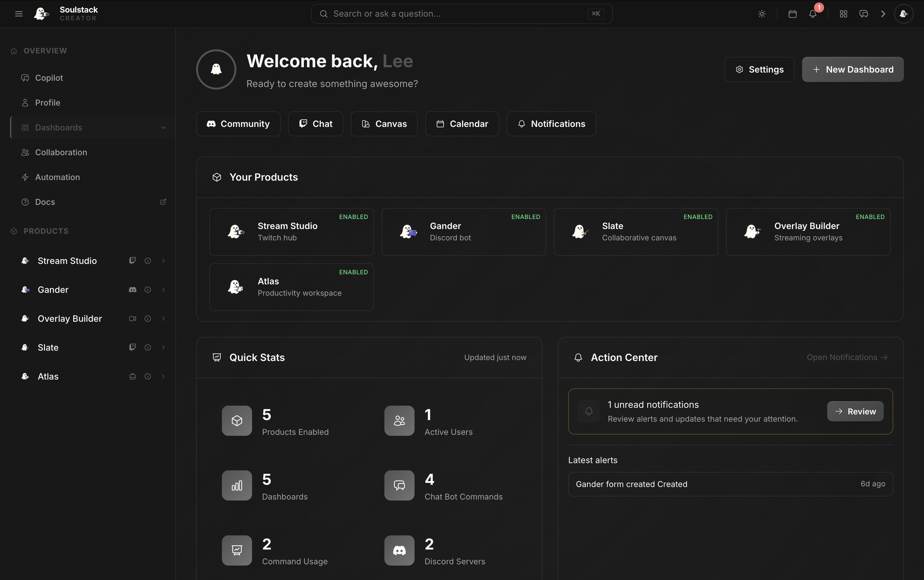Expand the top bar right chevron

tap(883, 14)
